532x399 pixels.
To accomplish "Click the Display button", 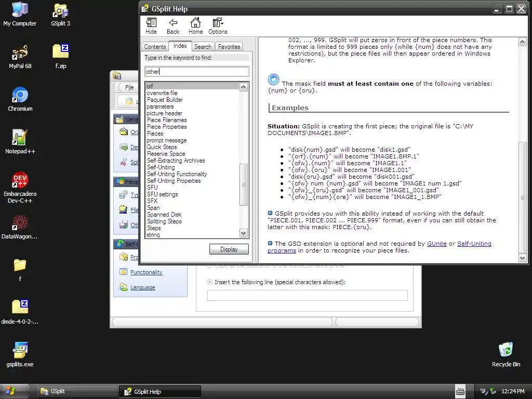I will (x=229, y=249).
